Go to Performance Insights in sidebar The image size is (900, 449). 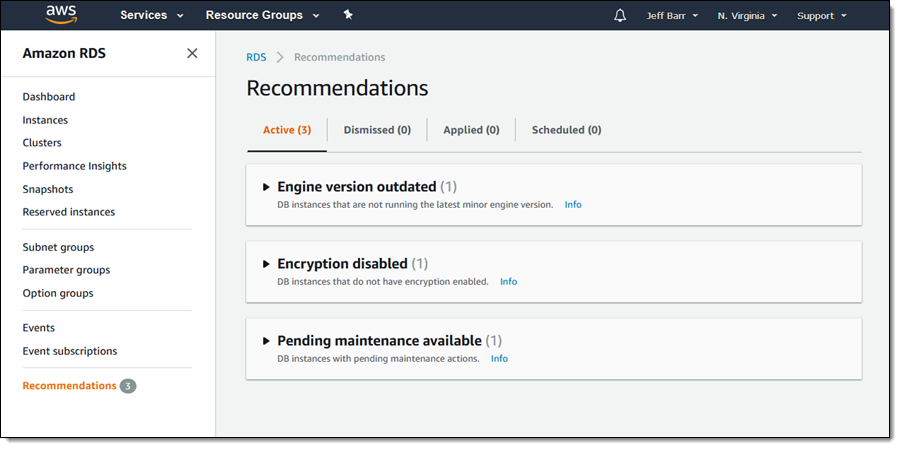74,166
